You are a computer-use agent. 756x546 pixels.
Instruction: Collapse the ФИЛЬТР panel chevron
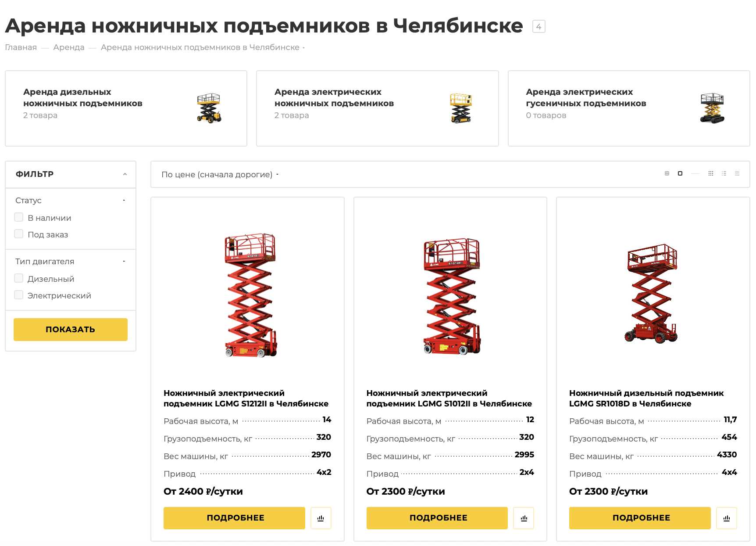coord(125,174)
